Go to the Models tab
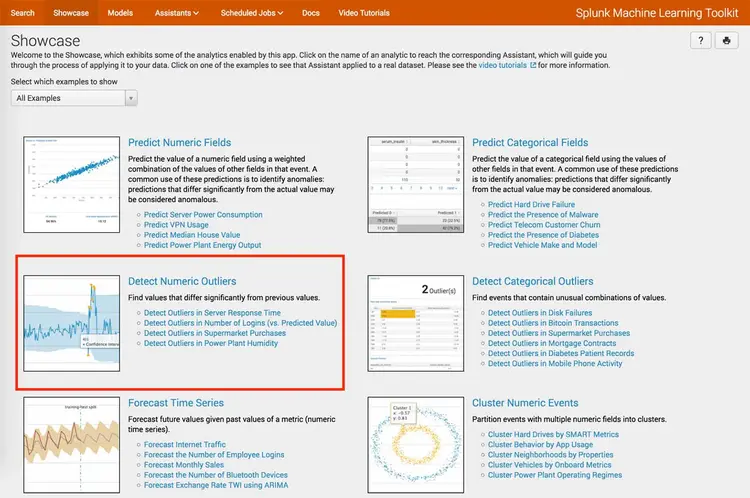The height and width of the screenshot is (498, 750). (x=120, y=13)
